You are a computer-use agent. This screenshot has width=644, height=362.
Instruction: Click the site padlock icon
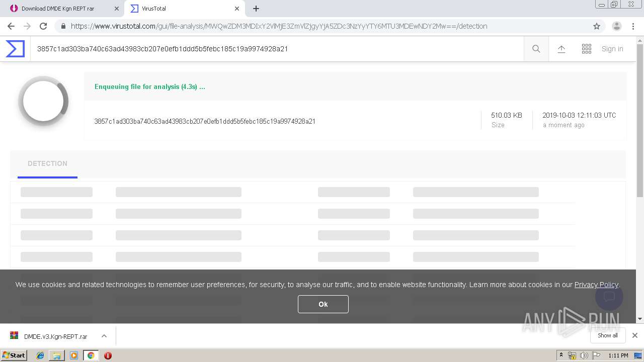click(63, 26)
